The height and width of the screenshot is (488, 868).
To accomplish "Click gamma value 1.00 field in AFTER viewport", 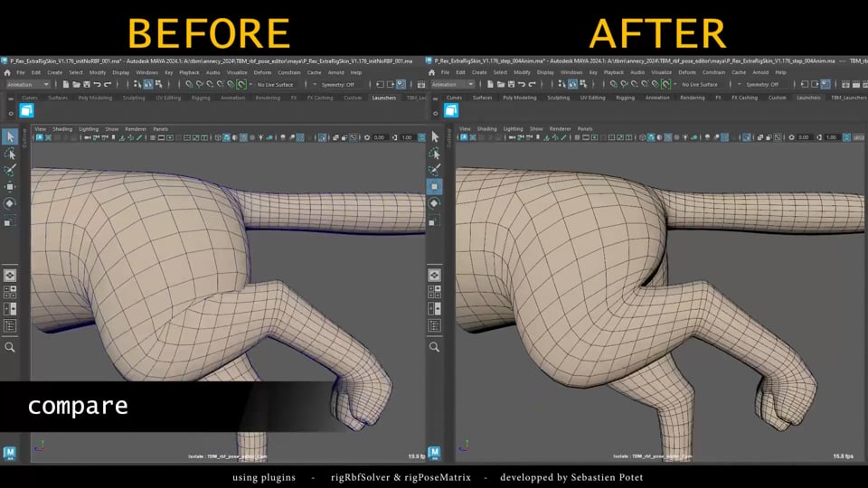I will click(x=832, y=137).
